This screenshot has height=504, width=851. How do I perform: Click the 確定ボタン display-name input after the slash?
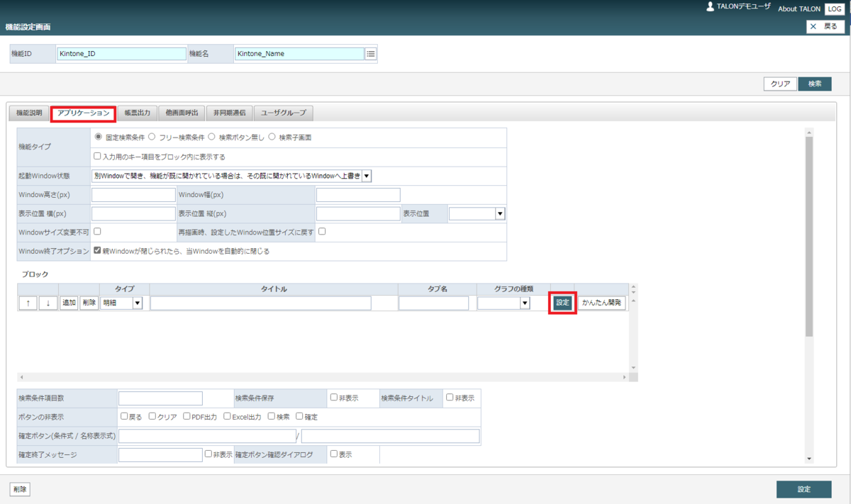coord(391,436)
